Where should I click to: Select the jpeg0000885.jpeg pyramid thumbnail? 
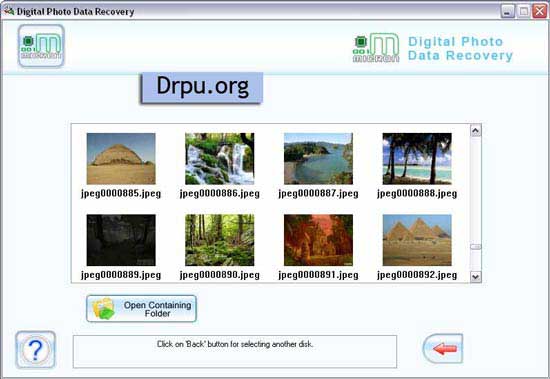click(121, 159)
